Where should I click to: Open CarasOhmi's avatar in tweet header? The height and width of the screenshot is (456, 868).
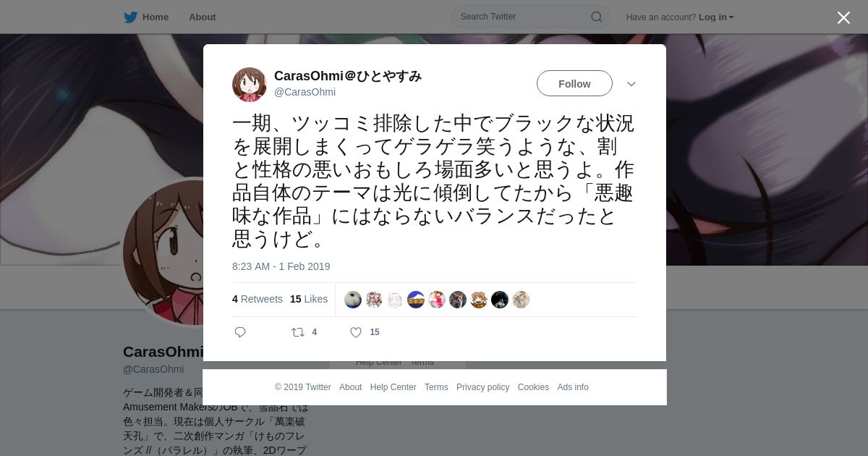tap(250, 85)
